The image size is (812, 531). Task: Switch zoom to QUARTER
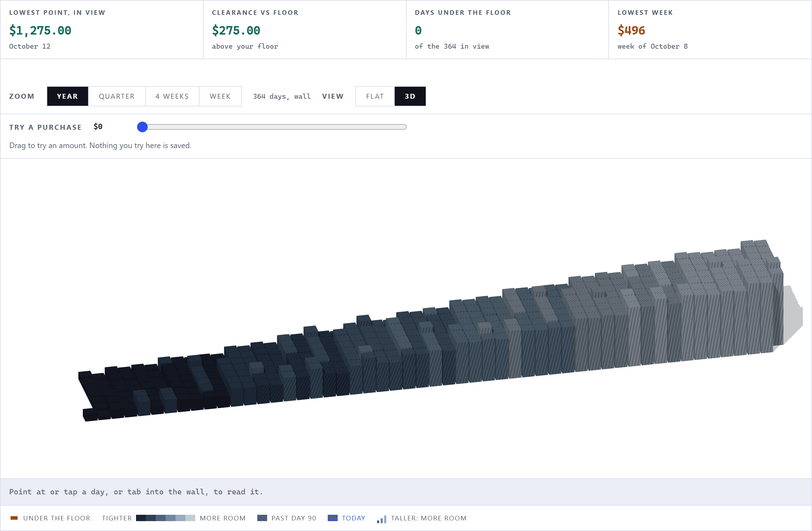point(117,96)
